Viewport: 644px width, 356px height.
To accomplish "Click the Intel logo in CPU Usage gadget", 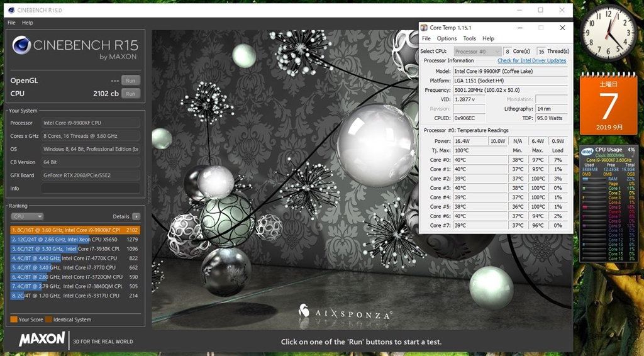I will [587, 152].
